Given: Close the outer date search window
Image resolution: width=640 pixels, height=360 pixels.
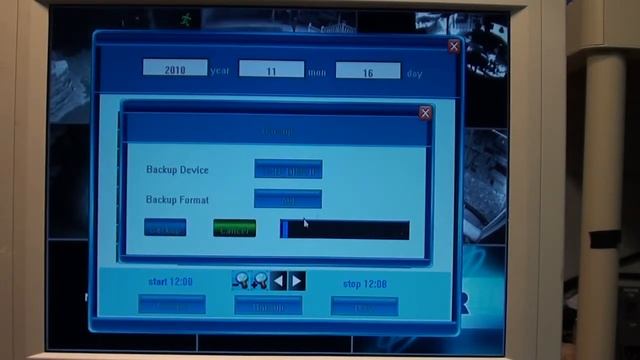Looking at the screenshot, I should [453, 46].
